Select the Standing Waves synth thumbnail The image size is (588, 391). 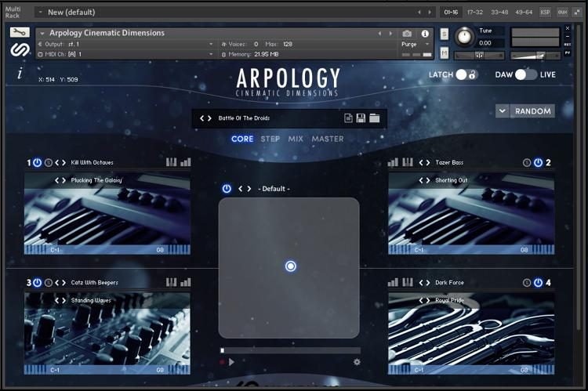[x=107, y=333]
